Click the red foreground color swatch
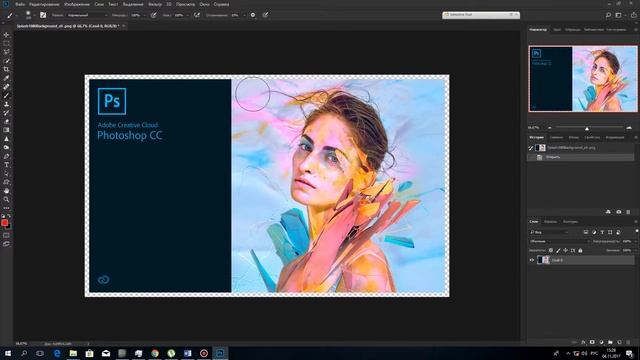This screenshot has width=640, height=360. [4, 222]
